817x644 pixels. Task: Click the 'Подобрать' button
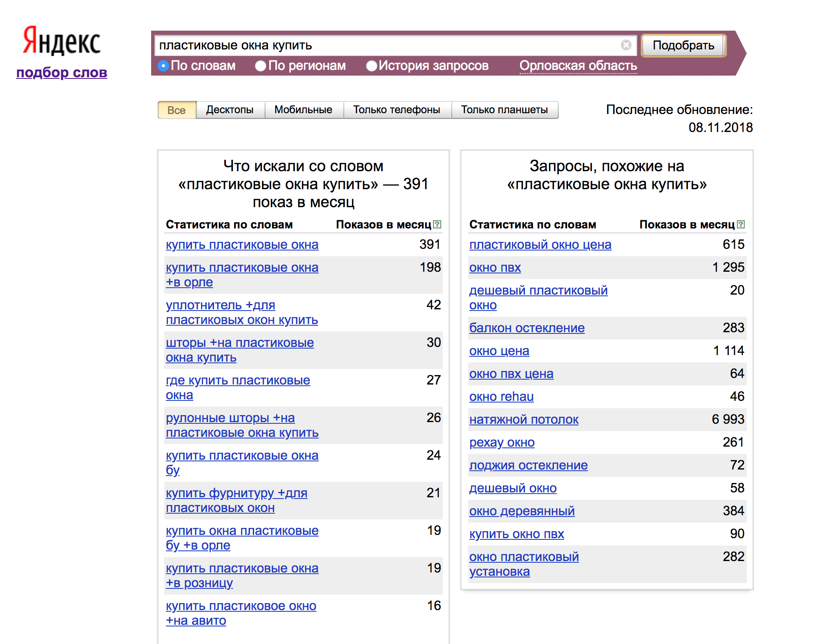[x=683, y=45]
